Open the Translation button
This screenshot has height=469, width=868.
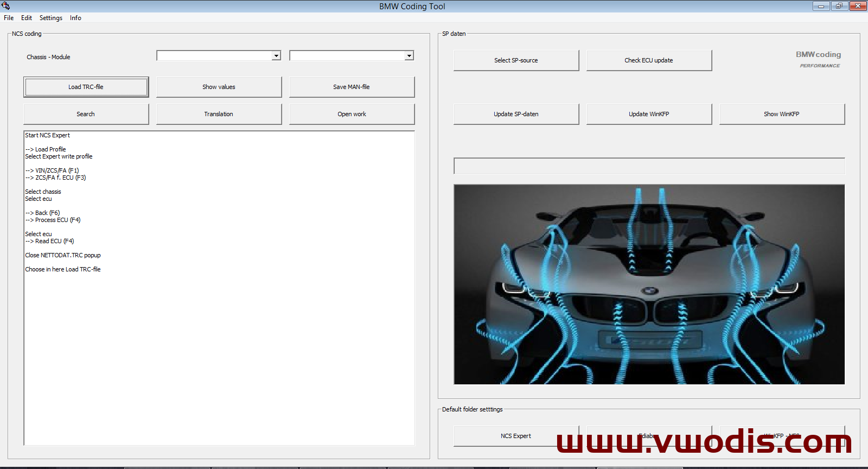(219, 114)
